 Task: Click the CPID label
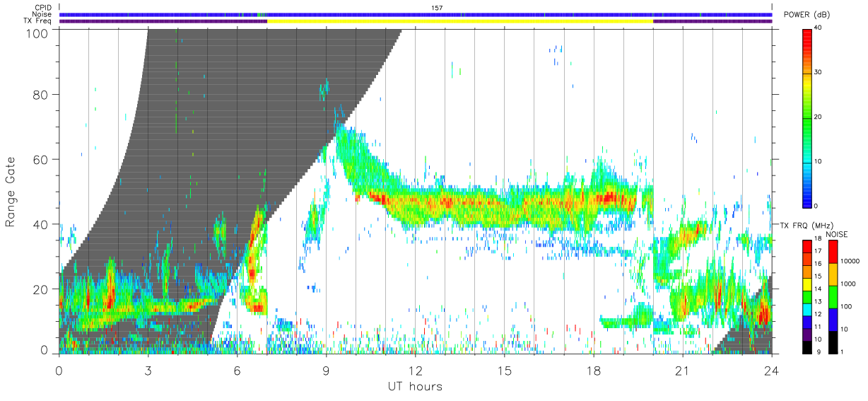click(x=42, y=8)
